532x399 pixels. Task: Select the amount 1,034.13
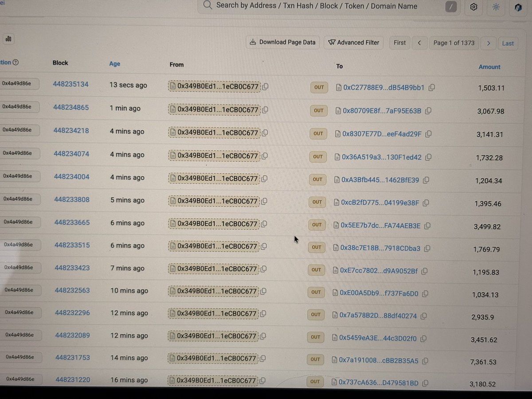pyautogui.click(x=485, y=295)
